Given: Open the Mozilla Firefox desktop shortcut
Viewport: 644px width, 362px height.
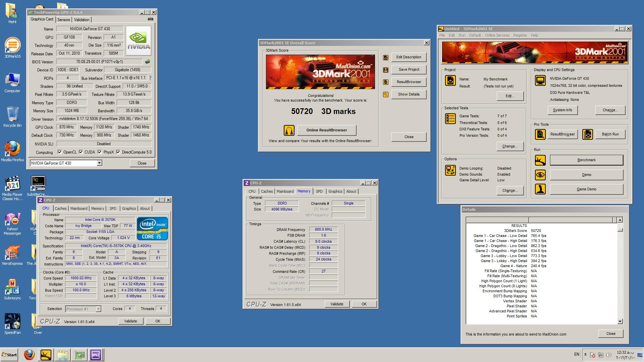Looking at the screenshot, I should (x=12, y=151).
